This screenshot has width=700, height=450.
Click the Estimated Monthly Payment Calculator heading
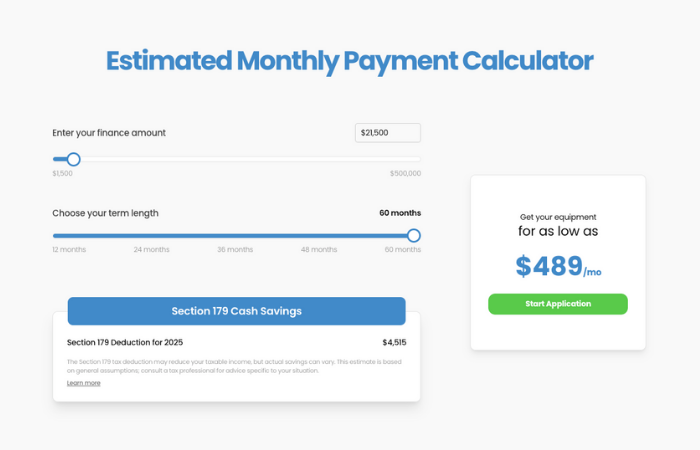pyautogui.click(x=350, y=61)
